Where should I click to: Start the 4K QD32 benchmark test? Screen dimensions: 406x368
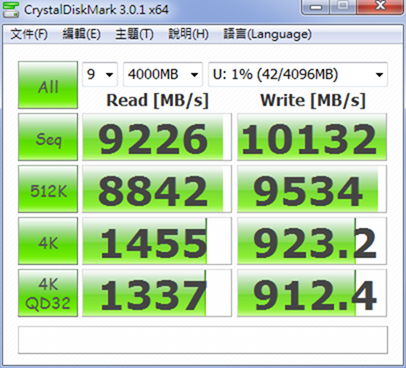pyautogui.click(x=48, y=293)
